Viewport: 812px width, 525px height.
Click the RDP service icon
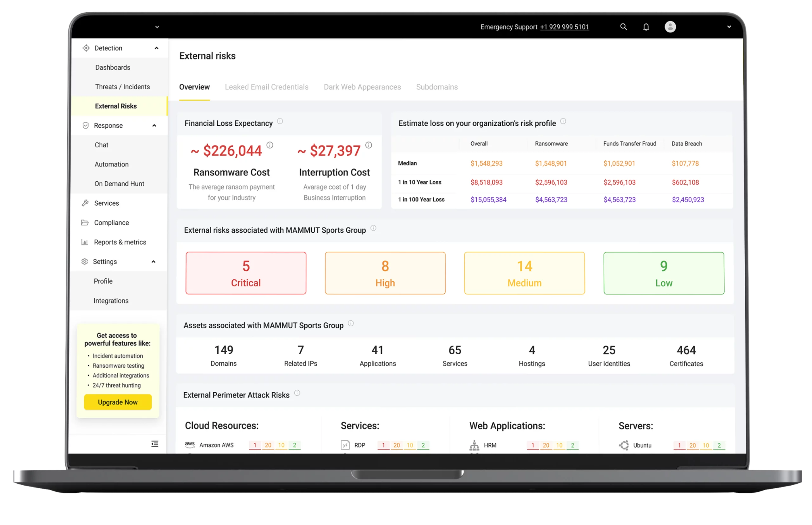(345, 445)
